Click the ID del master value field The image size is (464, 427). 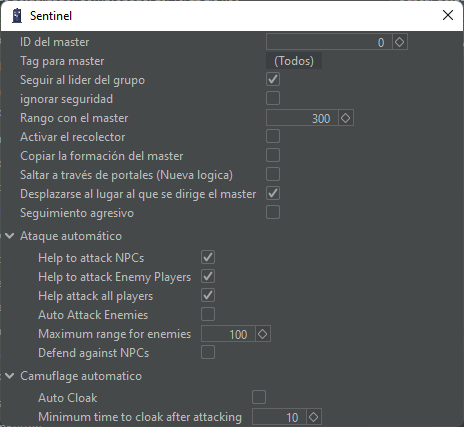pos(329,42)
